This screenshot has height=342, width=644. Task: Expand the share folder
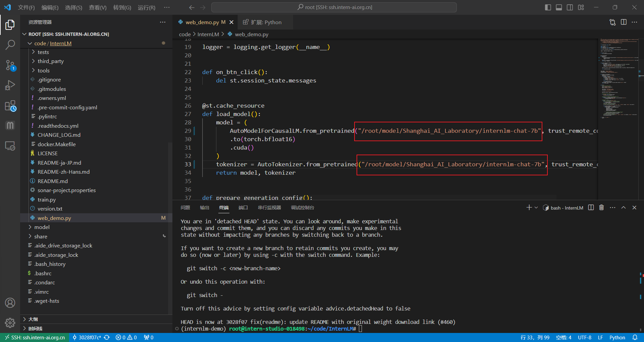click(x=30, y=236)
